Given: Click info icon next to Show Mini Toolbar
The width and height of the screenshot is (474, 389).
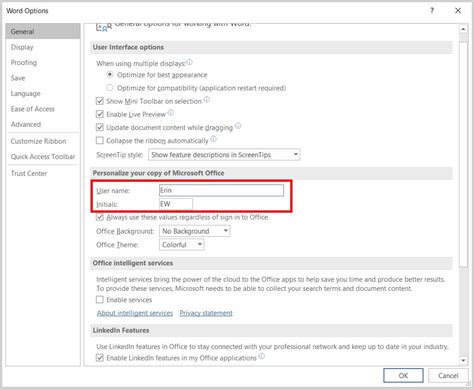Looking at the screenshot, I should coord(207,99).
